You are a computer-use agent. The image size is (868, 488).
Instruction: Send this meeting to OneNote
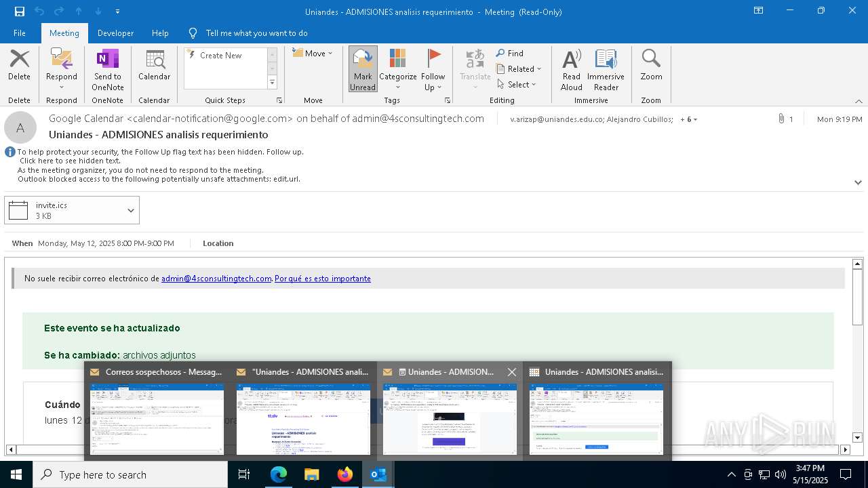pyautogui.click(x=108, y=70)
